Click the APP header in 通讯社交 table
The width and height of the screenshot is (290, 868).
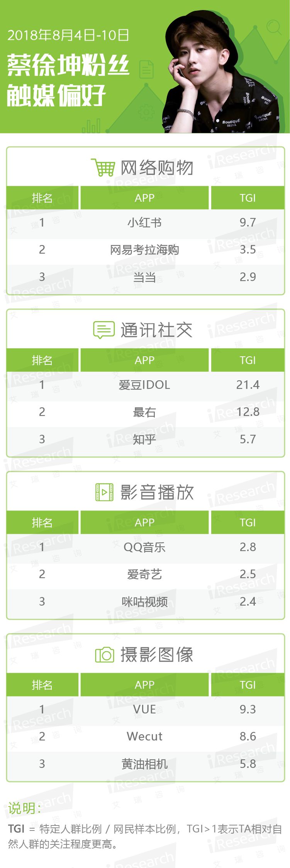pos(144,360)
